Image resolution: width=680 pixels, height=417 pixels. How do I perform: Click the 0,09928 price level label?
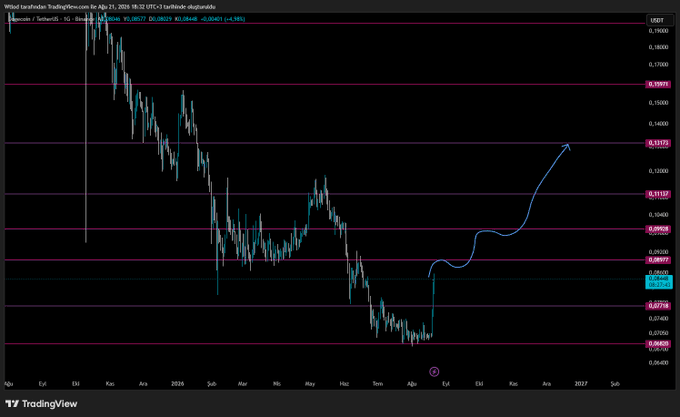point(658,229)
